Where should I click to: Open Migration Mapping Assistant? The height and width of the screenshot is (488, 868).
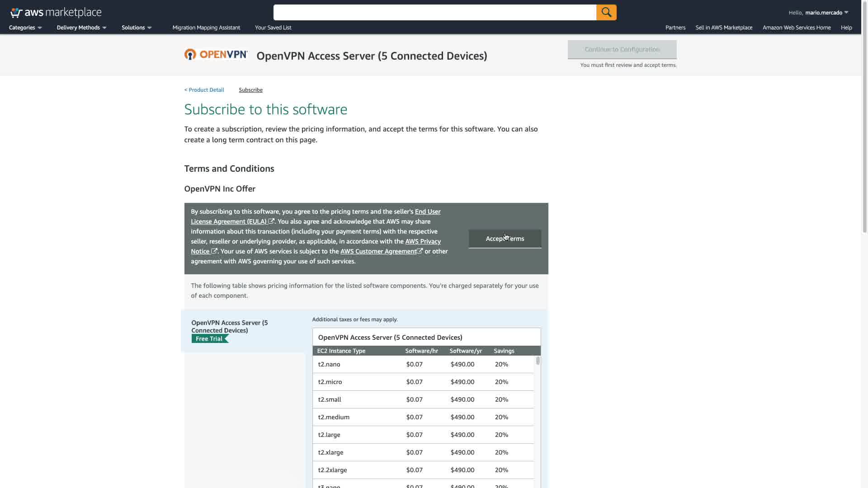pos(206,28)
